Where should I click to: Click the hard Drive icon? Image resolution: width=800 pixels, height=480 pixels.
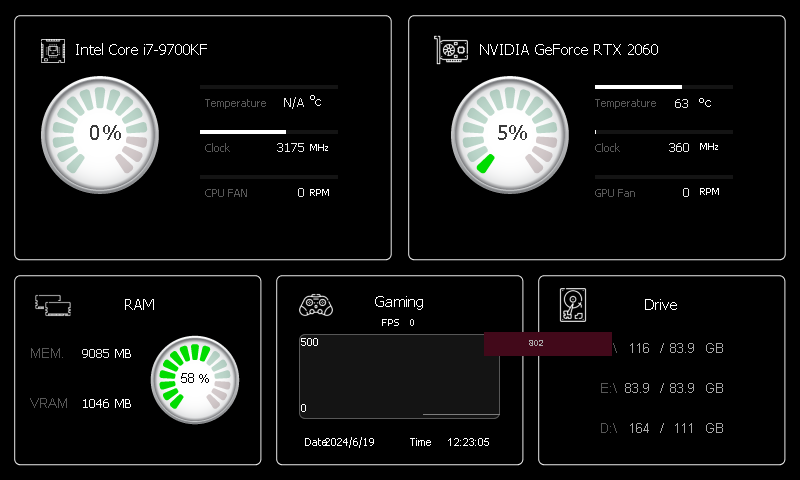pos(573,305)
